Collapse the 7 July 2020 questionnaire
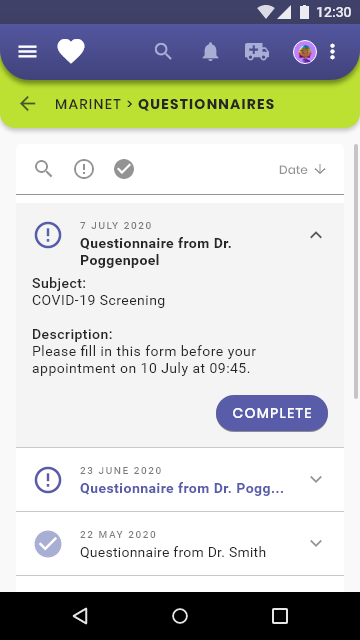This screenshot has width=360, height=640. (x=316, y=235)
